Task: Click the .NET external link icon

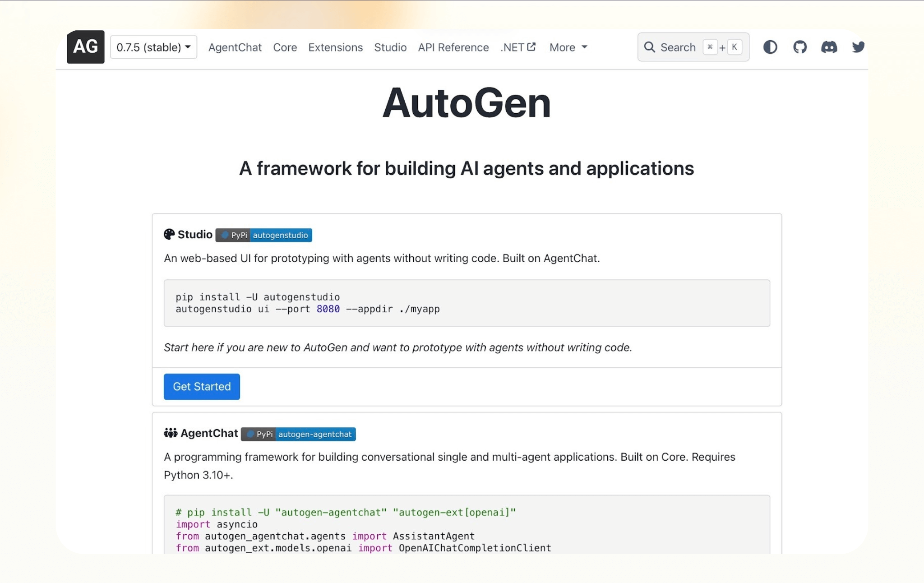Action: [x=531, y=46]
